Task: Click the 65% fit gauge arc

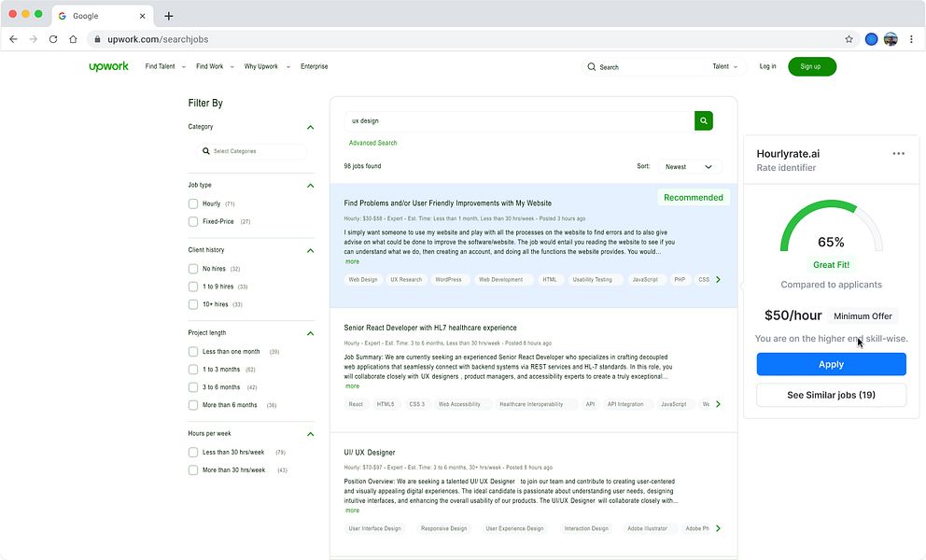Action: pyautogui.click(x=831, y=226)
